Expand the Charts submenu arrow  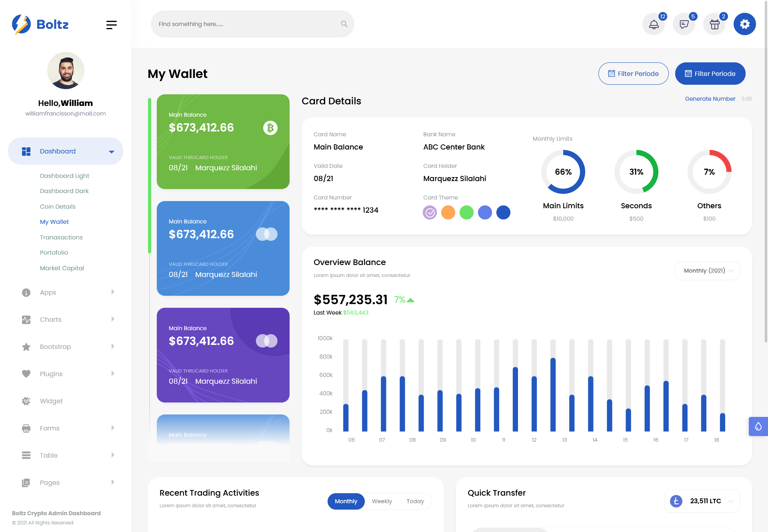click(113, 319)
